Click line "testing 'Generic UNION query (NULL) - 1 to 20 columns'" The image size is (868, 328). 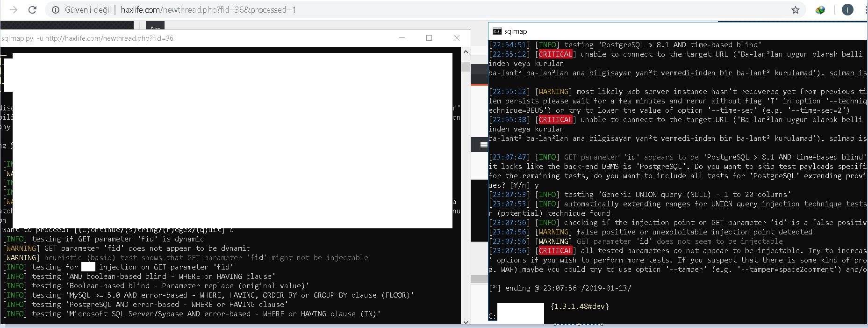(640, 195)
